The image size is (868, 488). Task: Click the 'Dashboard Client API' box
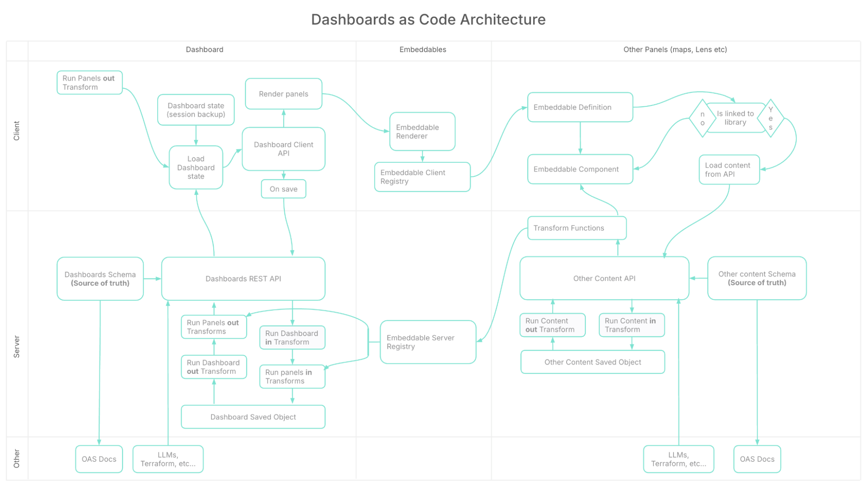point(284,149)
